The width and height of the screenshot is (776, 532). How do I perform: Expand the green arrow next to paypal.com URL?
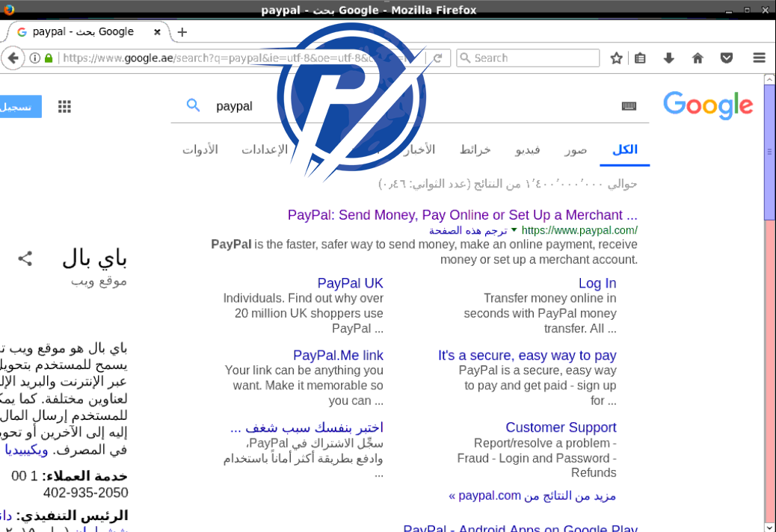[514, 230]
